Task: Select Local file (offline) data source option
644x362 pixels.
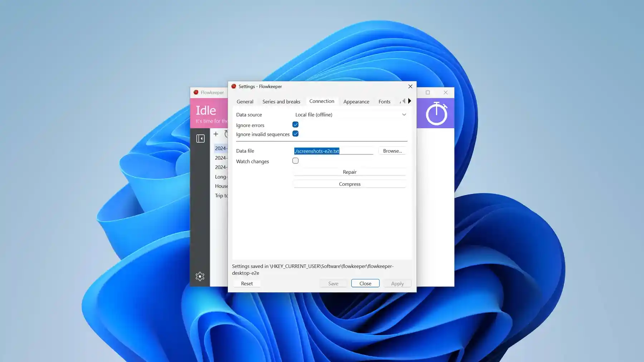Action: click(313, 114)
